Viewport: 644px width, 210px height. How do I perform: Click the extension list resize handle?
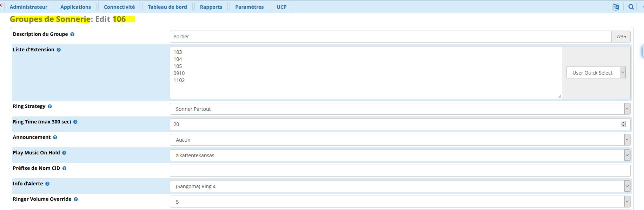pyautogui.click(x=559, y=97)
